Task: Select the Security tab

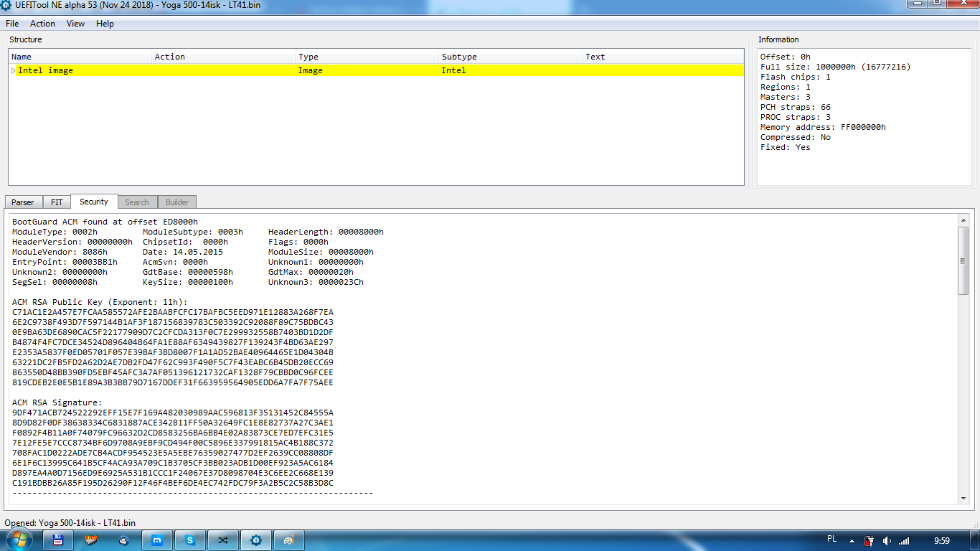Action: pyautogui.click(x=94, y=202)
